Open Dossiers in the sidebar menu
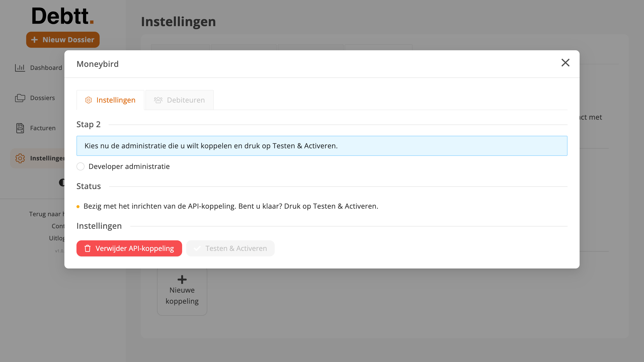The width and height of the screenshot is (644, 362). (43, 98)
